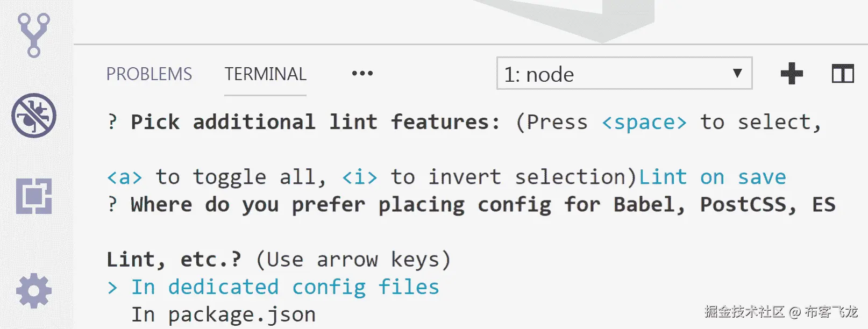Click the Manage settings gear icon
The image size is (868, 329).
click(x=34, y=291)
